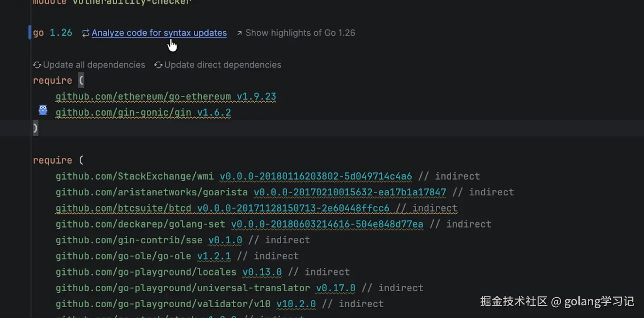The width and height of the screenshot is (644, 318).
Task: Click version 'v1.9.23' of go-ethereum
Action: [256, 97]
